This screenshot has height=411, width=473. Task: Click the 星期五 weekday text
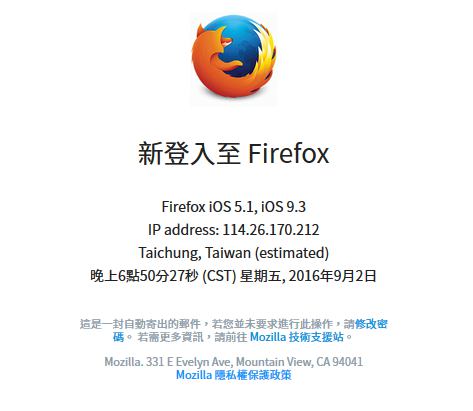pos(260,276)
